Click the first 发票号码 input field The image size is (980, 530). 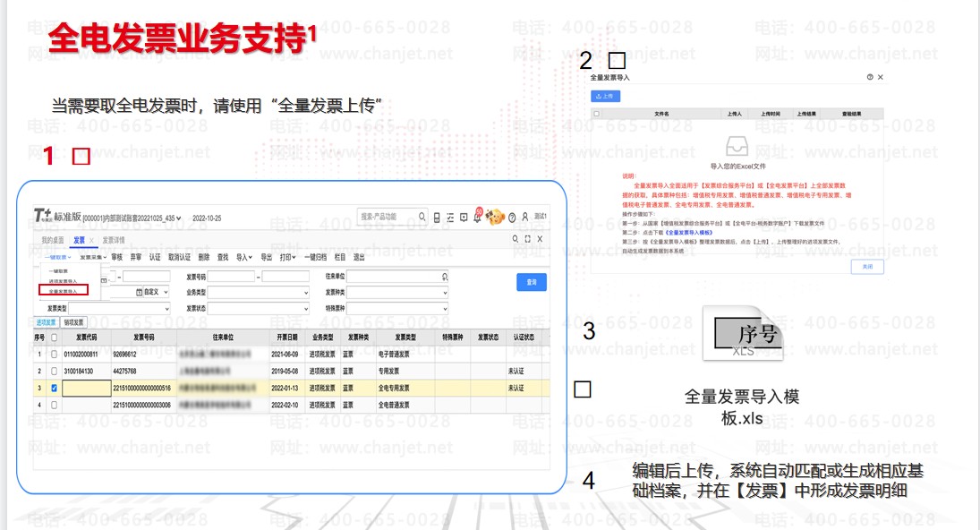(231, 277)
